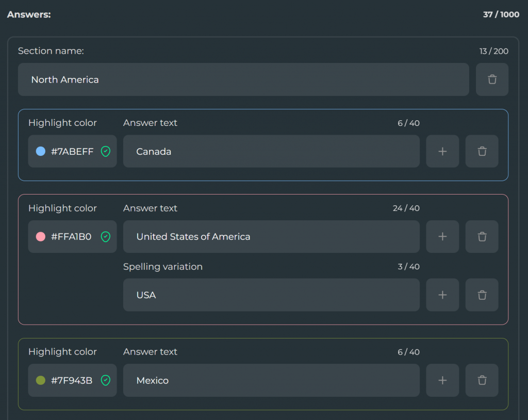Click the pink #FFA1B0 color swatch

[x=41, y=237]
